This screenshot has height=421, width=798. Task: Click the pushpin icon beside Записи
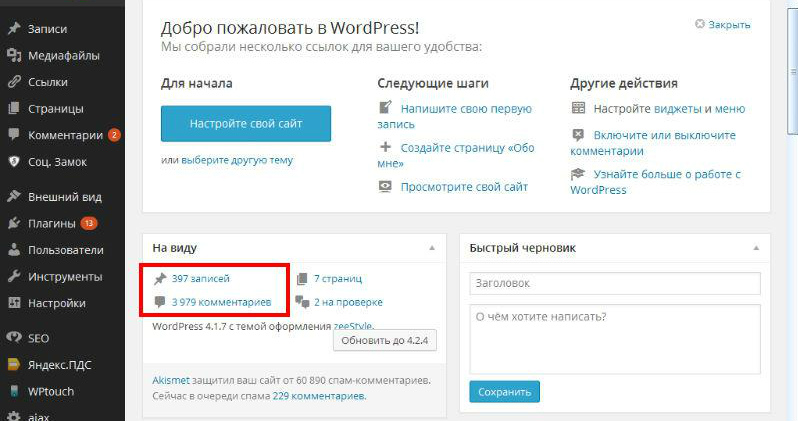point(14,29)
